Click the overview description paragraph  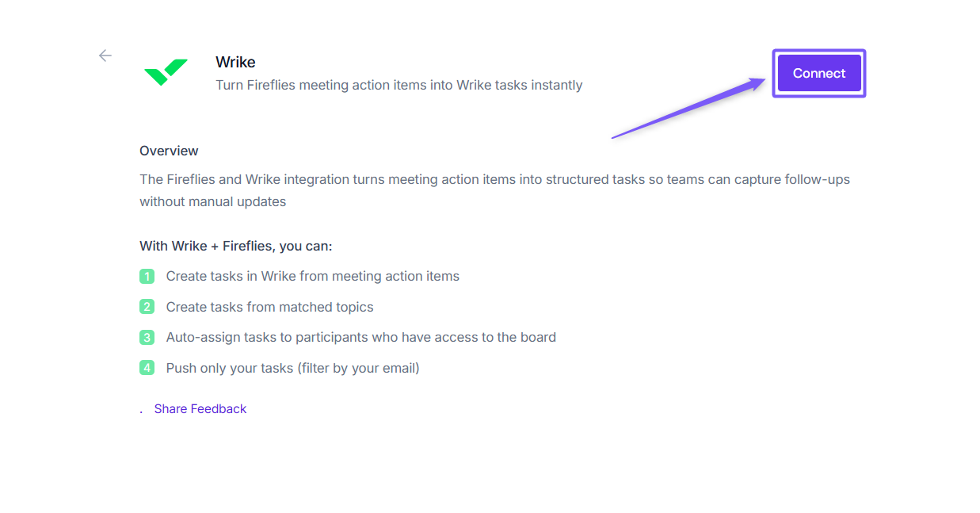[x=494, y=180]
